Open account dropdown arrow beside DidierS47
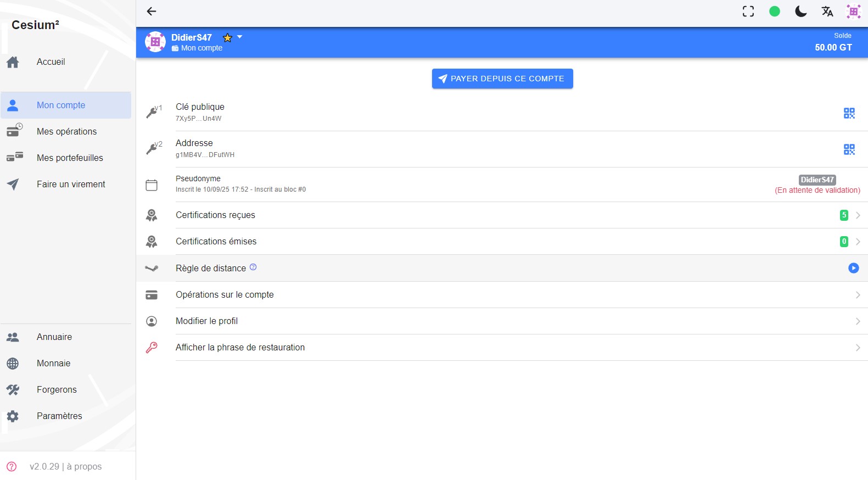Image resolution: width=868 pixels, height=480 pixels. (x=240, y=37)
